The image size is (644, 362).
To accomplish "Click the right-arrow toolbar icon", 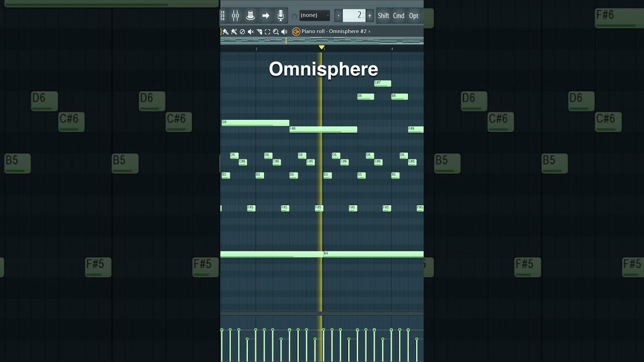I will (266, 16).
